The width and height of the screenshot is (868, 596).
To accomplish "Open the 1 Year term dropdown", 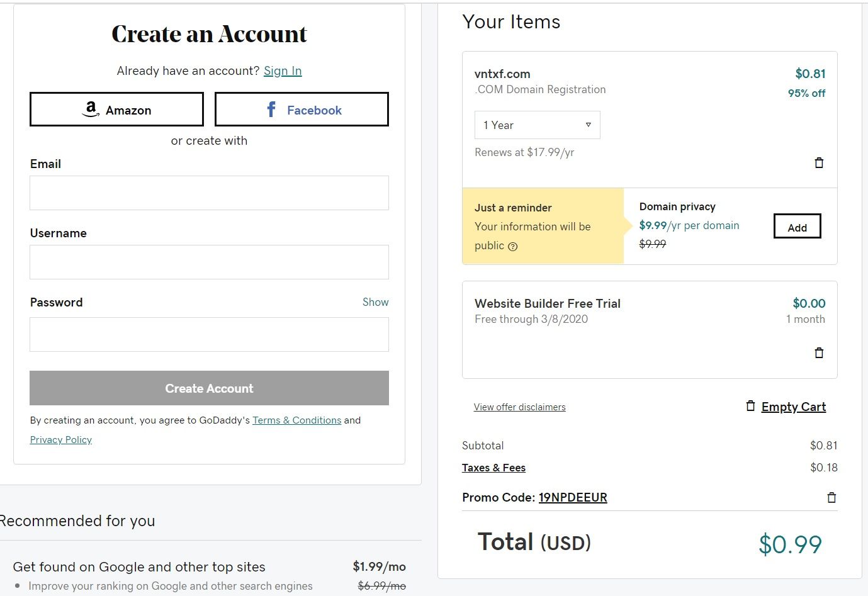I will click(x=537, y=125).
